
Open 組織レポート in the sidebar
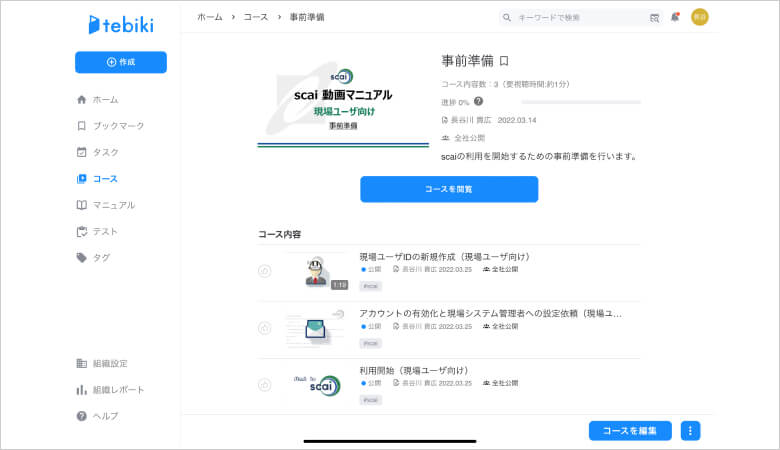click(110, 390)
